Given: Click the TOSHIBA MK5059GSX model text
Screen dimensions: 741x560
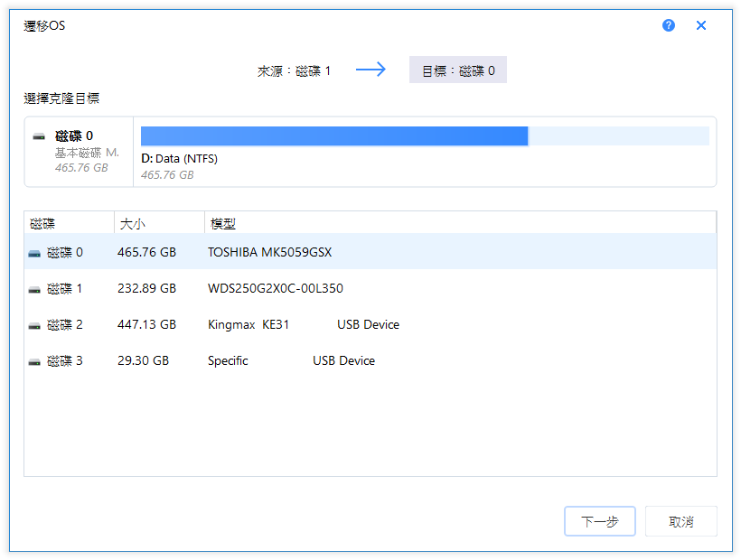Looking at the screenshot, I should click(270, 253).
